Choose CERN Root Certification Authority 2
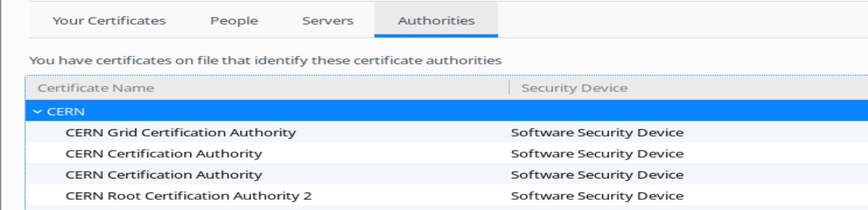Screen dimensions: 868x210 [188, 196]
